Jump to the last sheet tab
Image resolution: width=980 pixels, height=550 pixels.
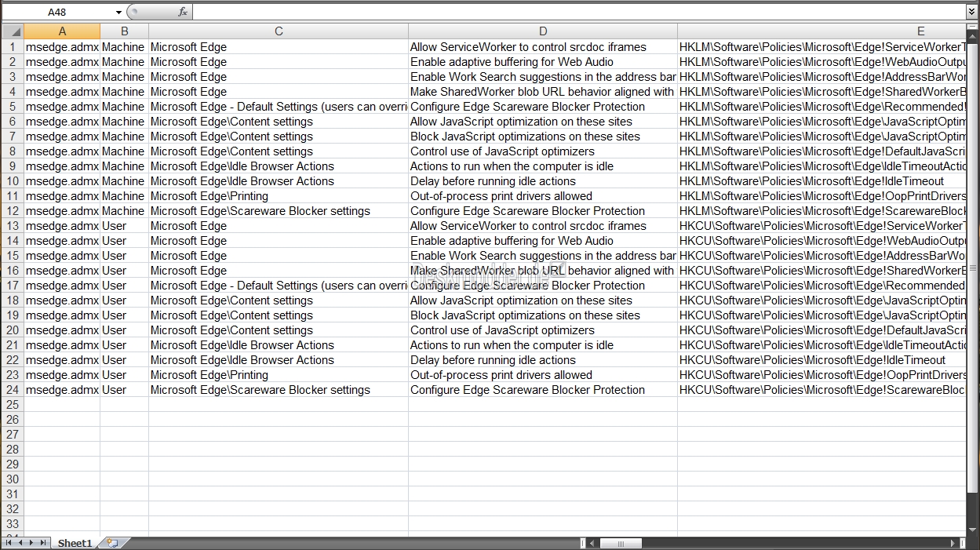click(42, 543)
